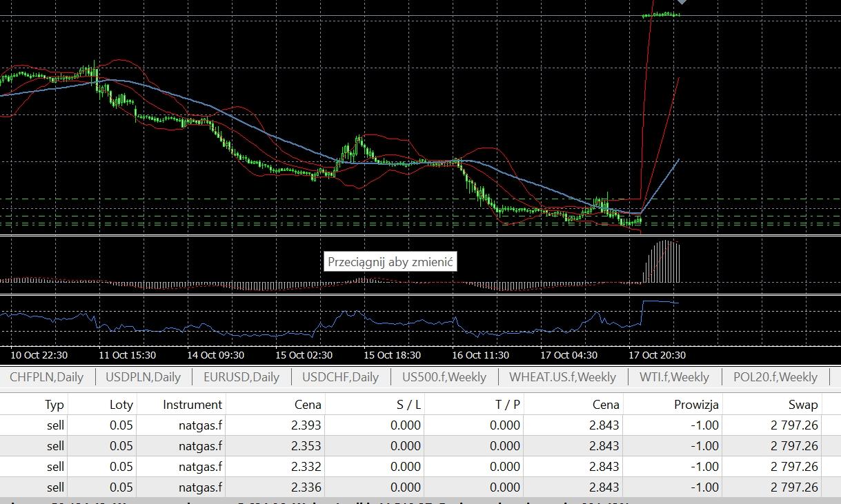
Task: Click 'sell' in the 2.336 trade row
Action: [x=56, y=487]
